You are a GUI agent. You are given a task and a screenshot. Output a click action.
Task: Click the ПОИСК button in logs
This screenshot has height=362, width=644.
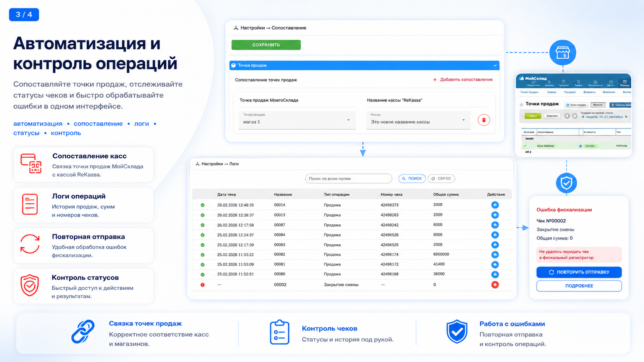tap(412, 178)
